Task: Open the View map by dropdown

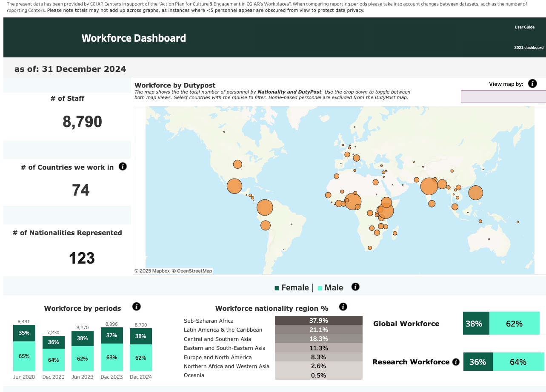Action: pyautogui.click(x=503, y=97)
